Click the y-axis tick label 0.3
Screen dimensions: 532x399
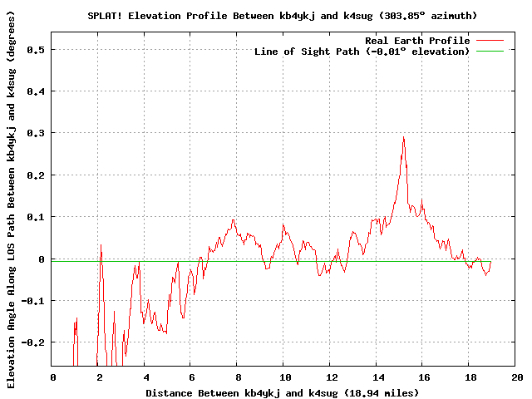tap(36, 133)
